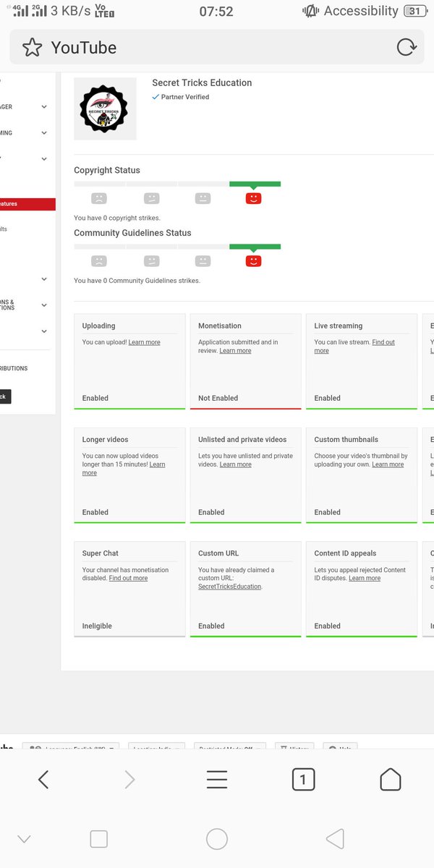
Task: Open Learn more link in Monetisation card
Action: coord(235,351)
